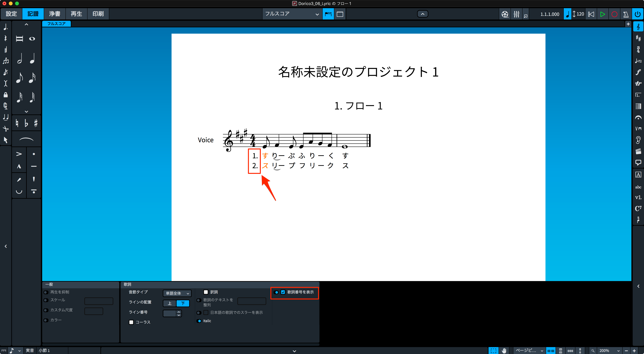Select the 記譜 mode tab
Viewport: 644px width, 354px height.
[33, 14]
